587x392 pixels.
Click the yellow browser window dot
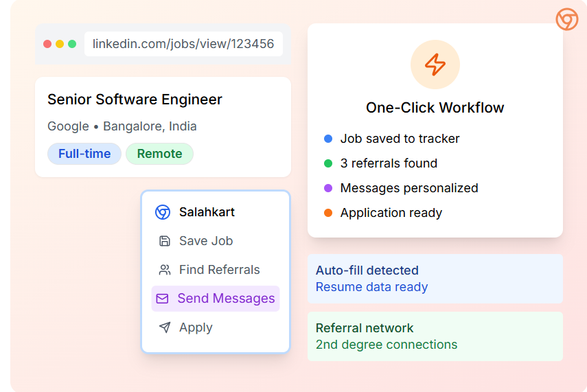pyautogui.click(x=60, y=44)
